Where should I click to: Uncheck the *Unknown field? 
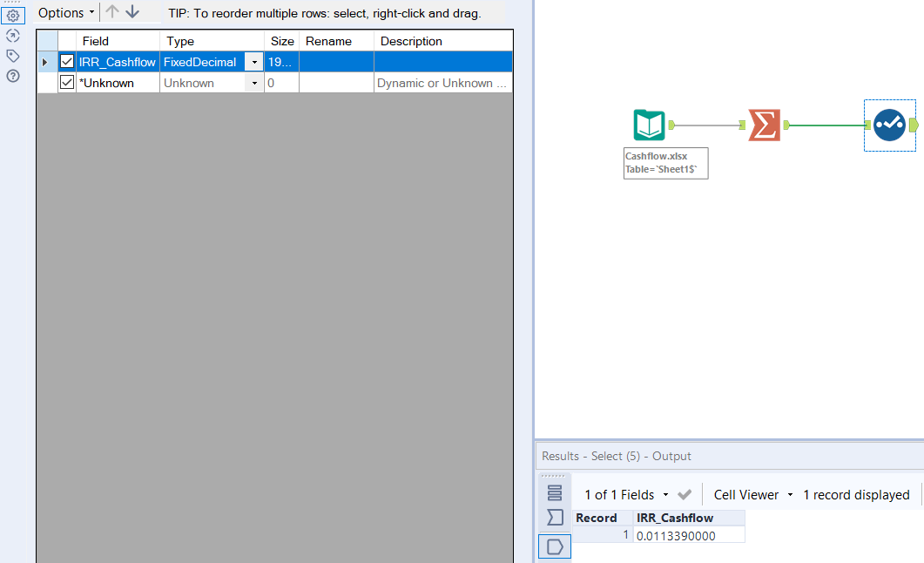[x=67, y=82]
